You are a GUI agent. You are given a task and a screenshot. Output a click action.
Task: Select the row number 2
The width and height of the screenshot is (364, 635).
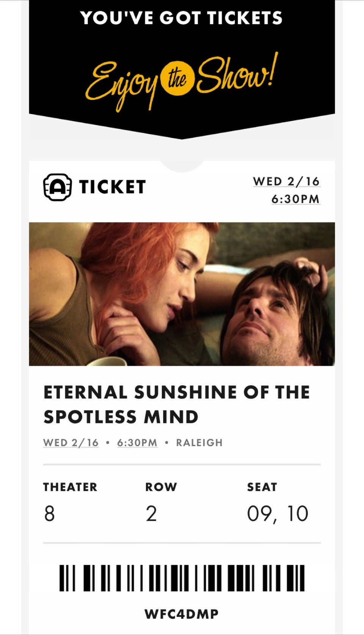click(x=151, y=514)
